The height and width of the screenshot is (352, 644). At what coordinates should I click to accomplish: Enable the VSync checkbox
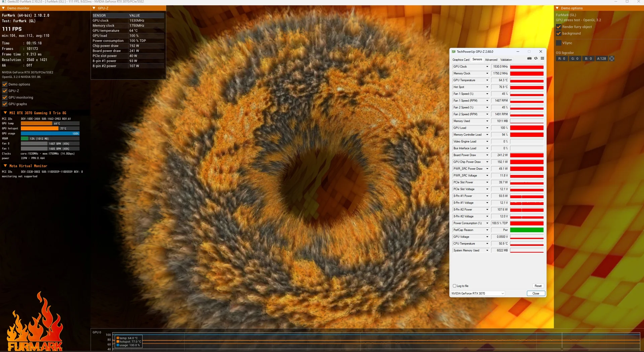[559, 43]
